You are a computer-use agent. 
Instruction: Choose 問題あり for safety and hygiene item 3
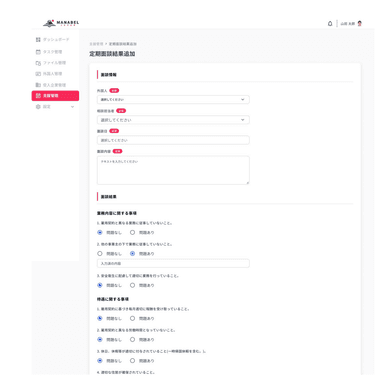[x=132, y=285]
